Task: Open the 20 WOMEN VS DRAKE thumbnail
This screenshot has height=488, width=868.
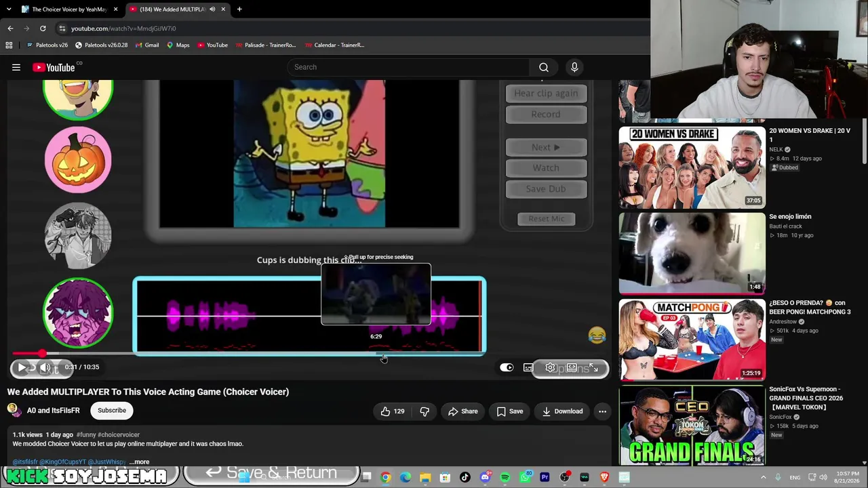Action: point(692,167)
